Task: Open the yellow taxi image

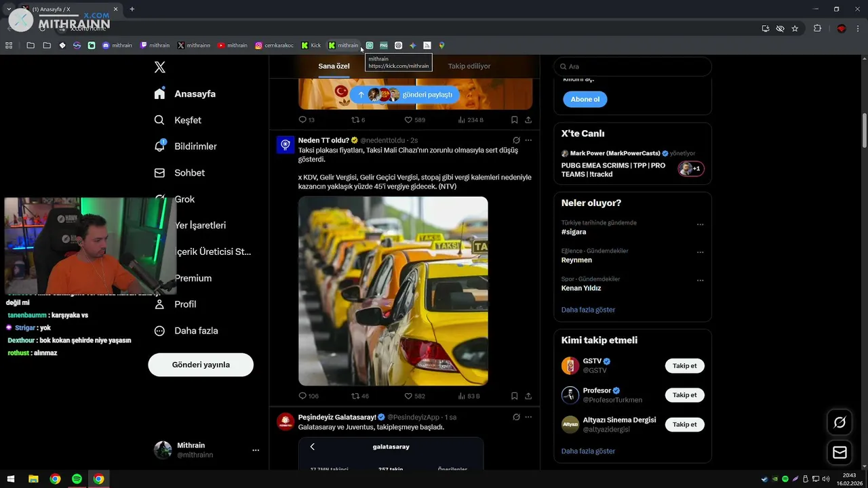Action: [x=393, y=291]
